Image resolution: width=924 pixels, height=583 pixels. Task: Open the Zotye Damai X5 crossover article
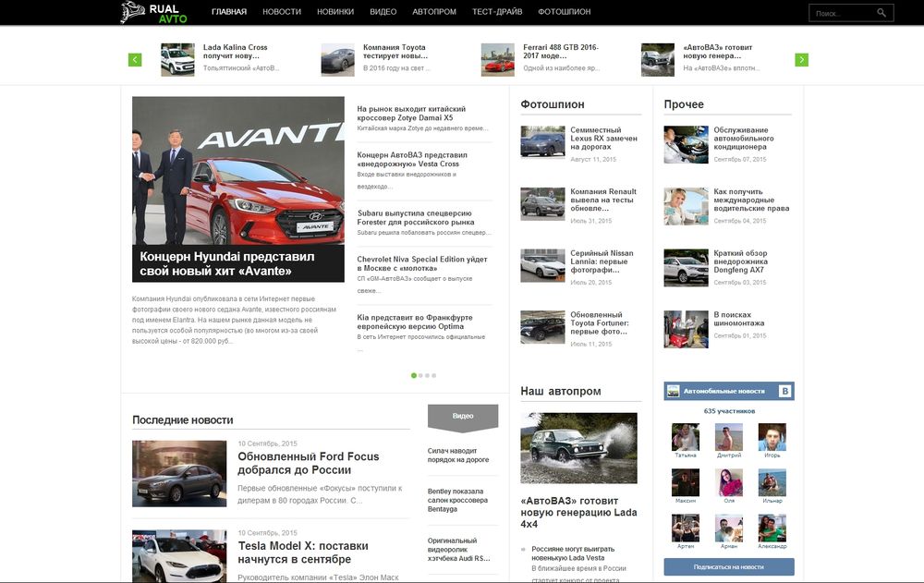pyautogui.click(x=411, y=113)
